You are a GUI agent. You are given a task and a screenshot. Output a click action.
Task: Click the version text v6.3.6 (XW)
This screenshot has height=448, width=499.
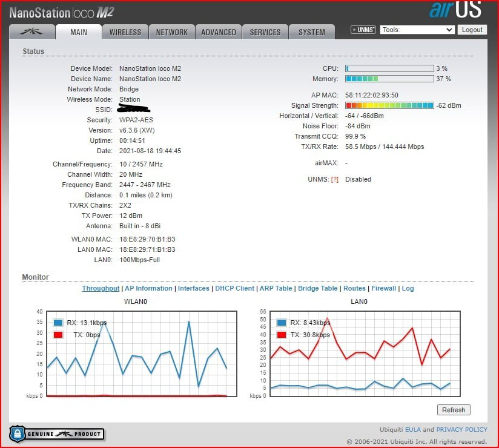point(137,130)
